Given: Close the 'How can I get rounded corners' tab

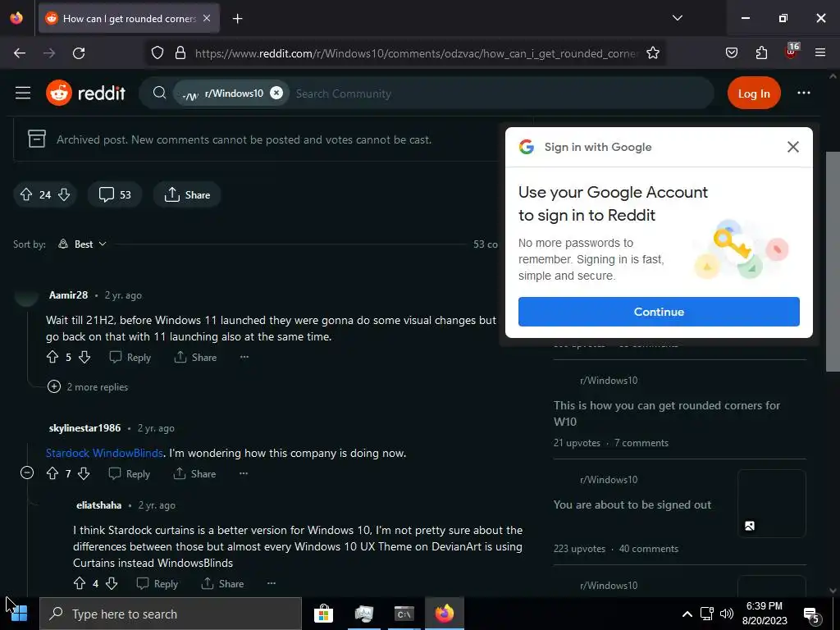Looking at the screenshot, I should (x=207, y=18).
